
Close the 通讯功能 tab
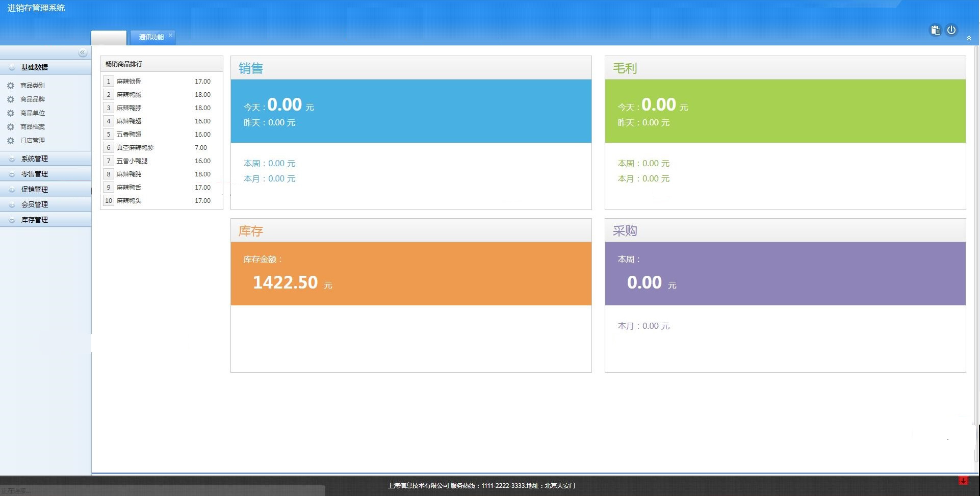click(170, 35)
